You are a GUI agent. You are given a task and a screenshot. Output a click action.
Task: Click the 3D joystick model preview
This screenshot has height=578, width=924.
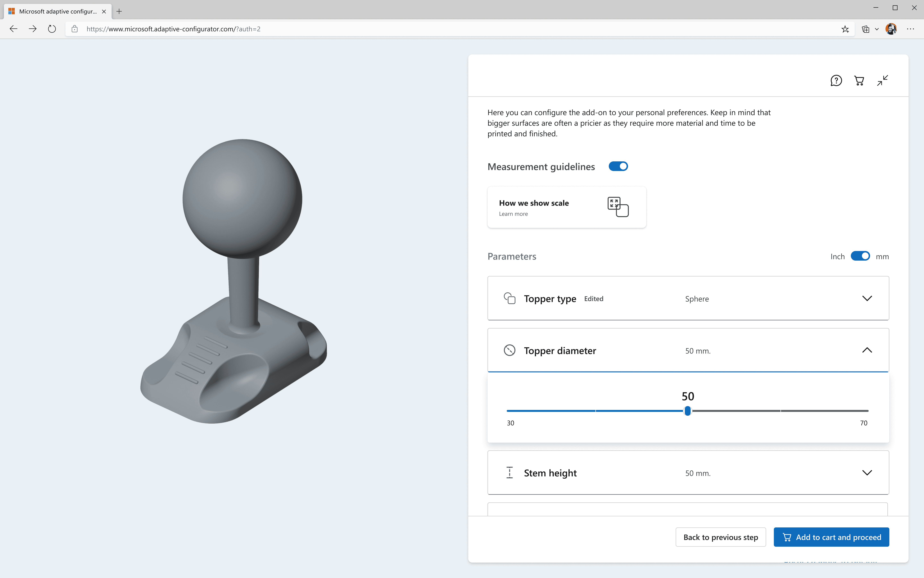click(x=234, y=281)
